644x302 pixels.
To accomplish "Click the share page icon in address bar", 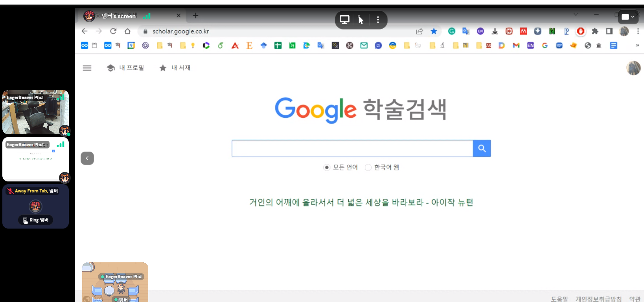I will click(x=420, y=31).
